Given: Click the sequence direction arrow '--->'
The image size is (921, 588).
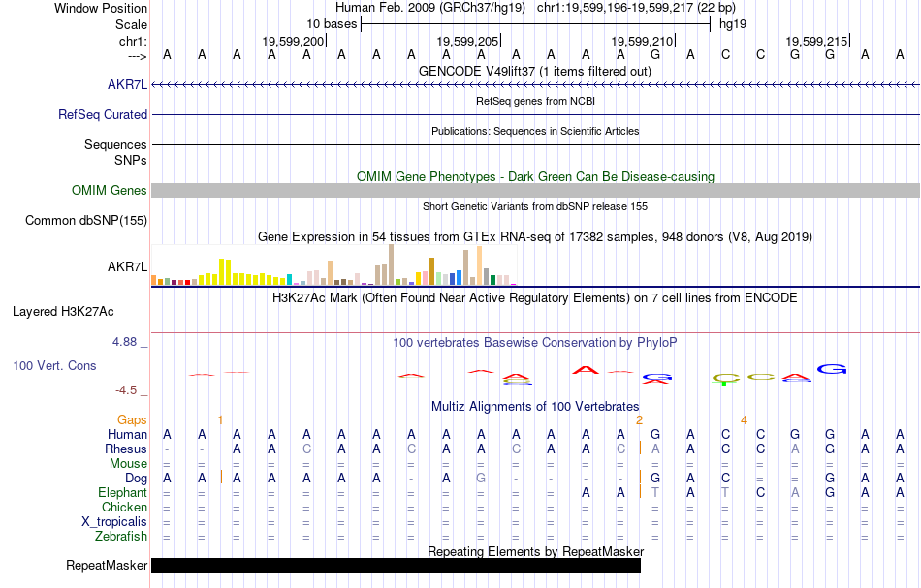Looking at the screenshot, I should (138, 56).
